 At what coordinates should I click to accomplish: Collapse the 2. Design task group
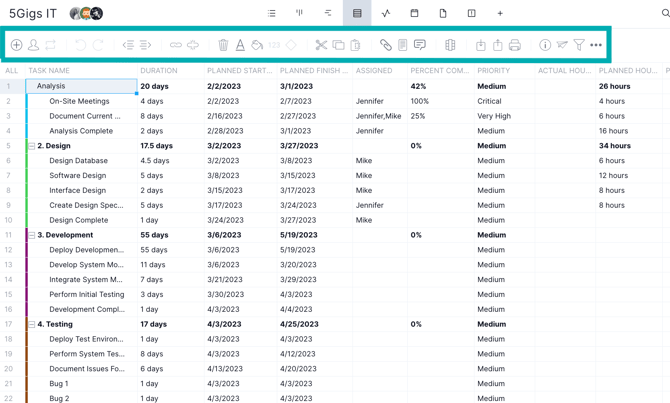click(x=32, y=146)
